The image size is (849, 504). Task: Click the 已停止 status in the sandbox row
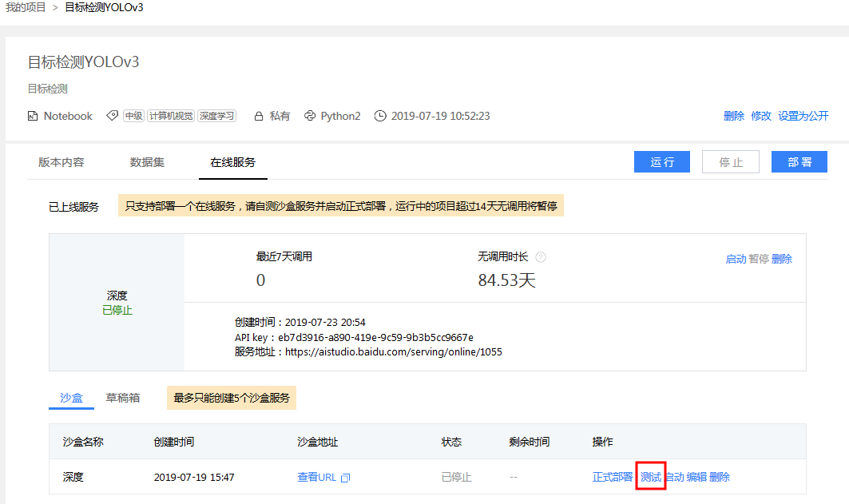[456, 477]
